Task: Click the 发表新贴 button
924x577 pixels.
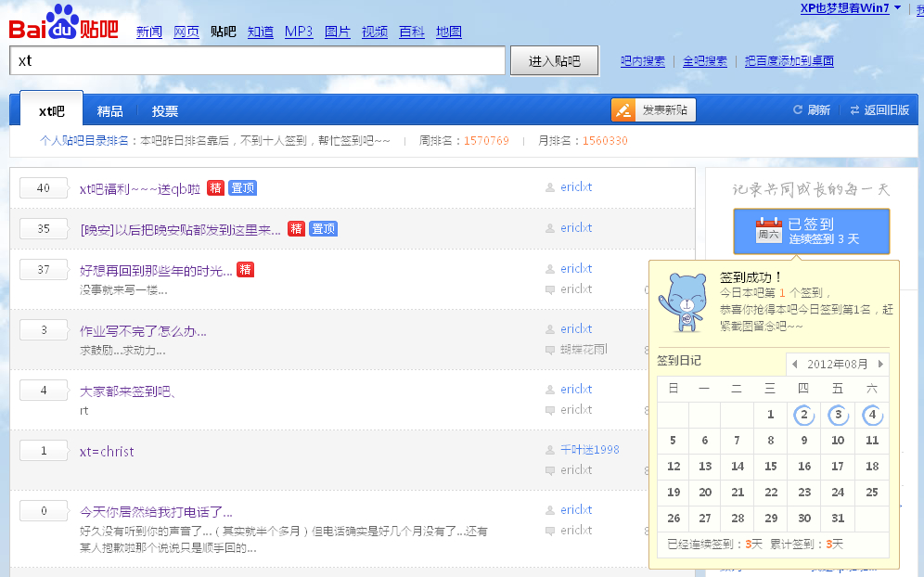Action: [x=653, y=110]
